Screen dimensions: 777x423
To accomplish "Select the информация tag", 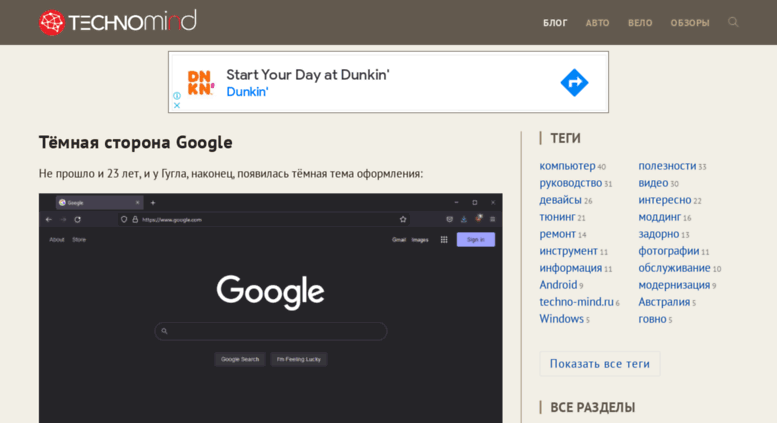I will tap(570, 268).
